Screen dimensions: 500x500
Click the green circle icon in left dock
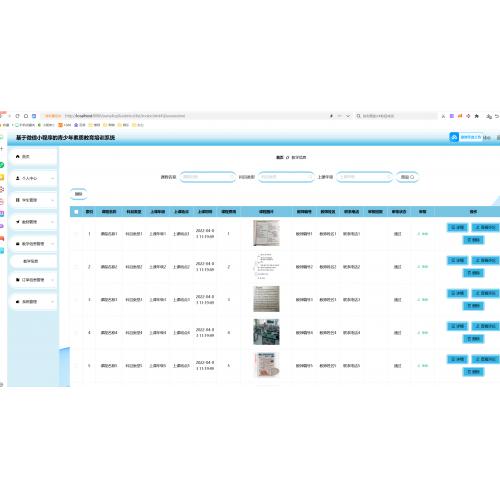[2, 165]
